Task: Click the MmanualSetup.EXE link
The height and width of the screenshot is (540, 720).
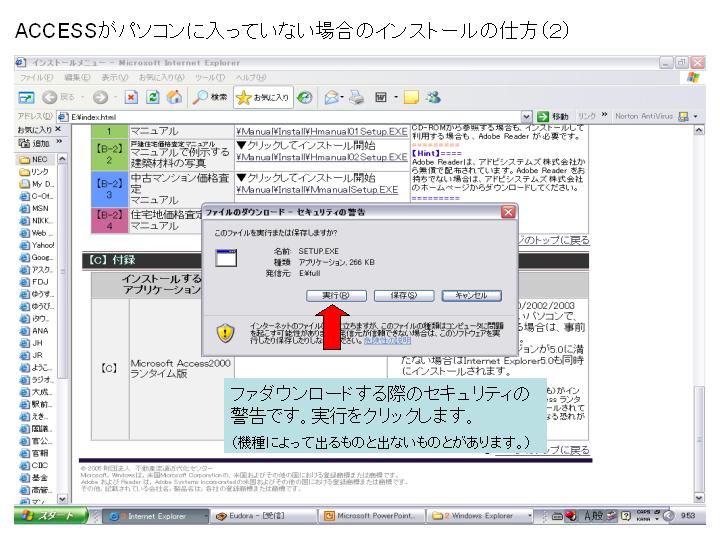Action: click(x=317, y=190)
